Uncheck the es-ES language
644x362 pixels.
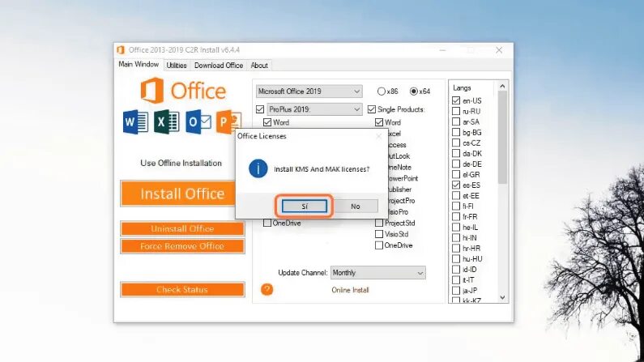456,185
